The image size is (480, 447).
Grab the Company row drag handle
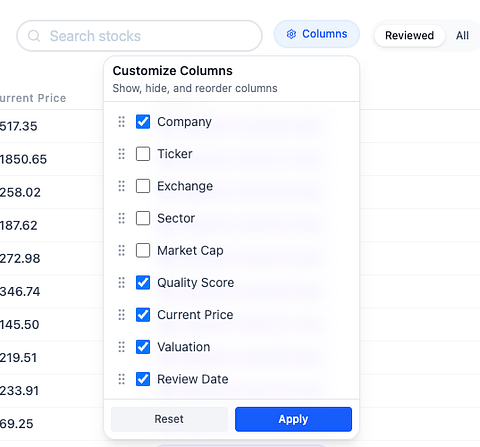coord(122,122)
